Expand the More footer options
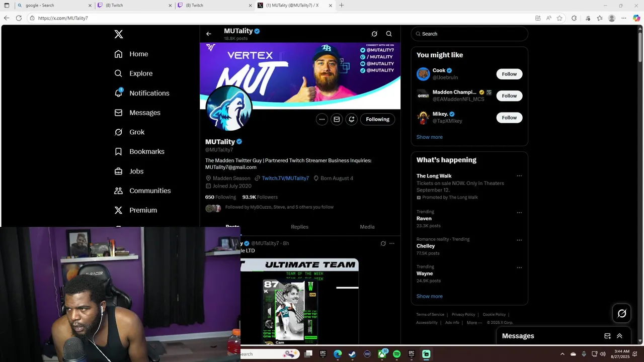Image resolution: width=644 pixels, height=362 pixels. pos(474,323)
